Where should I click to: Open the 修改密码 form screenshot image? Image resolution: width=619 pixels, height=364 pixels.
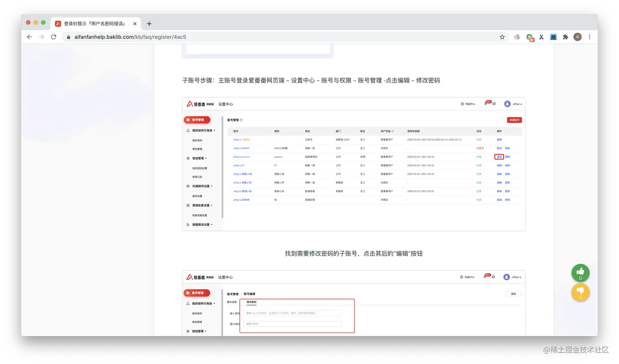point(354,303)
